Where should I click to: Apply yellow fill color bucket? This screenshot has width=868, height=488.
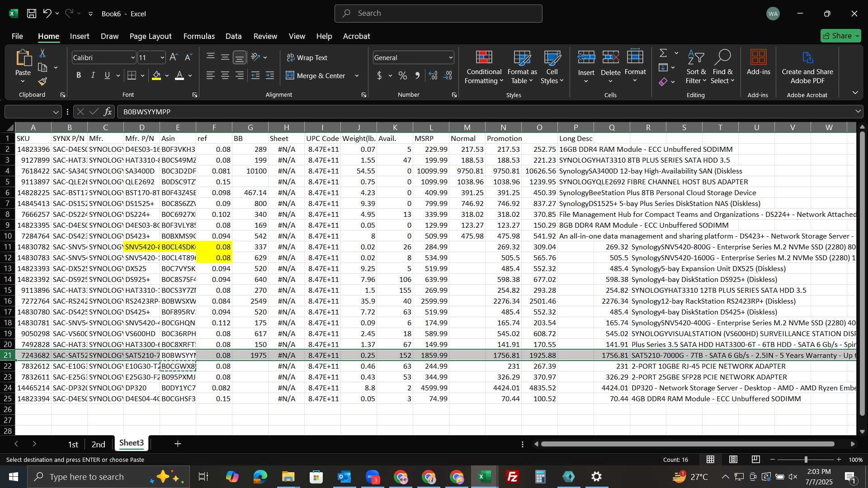click(x=156, y=75)
